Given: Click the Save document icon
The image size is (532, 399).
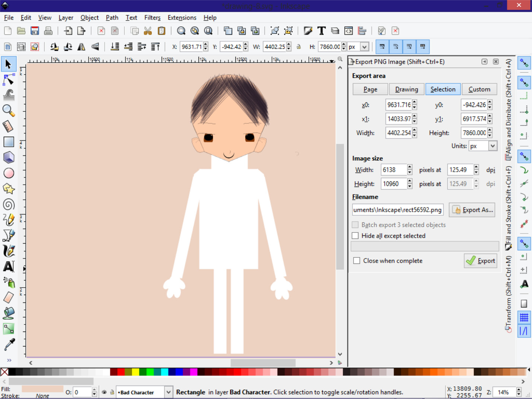Looking at the screenshot, I should click(35, 31).
